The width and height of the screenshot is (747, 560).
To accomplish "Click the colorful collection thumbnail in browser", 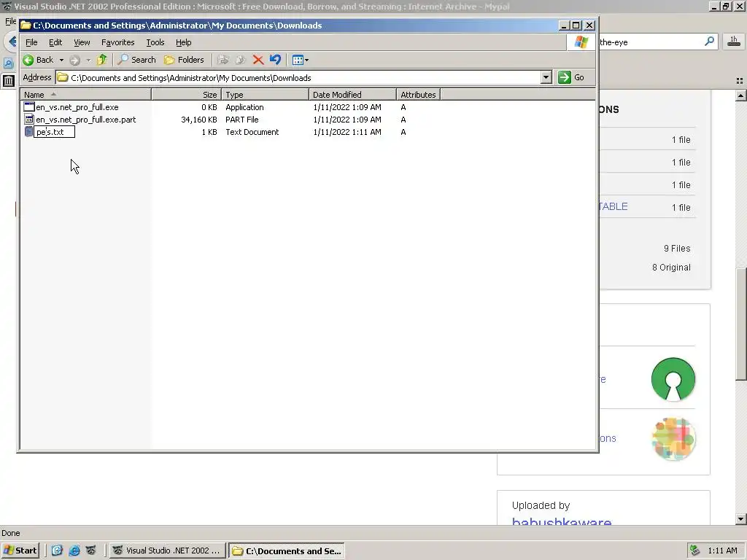I will click(673, 438).
